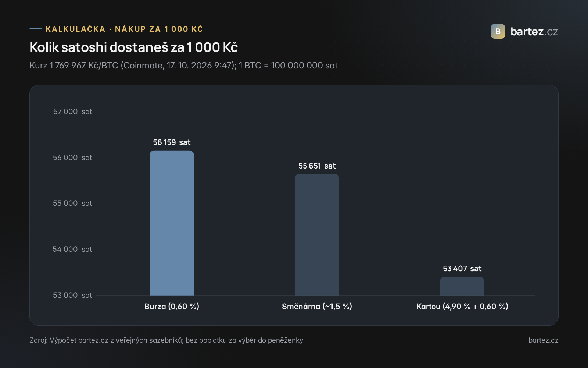This screenshot has width=588, height=368.
Task: Select the Burza blue bar
Action: pos(172,223)
